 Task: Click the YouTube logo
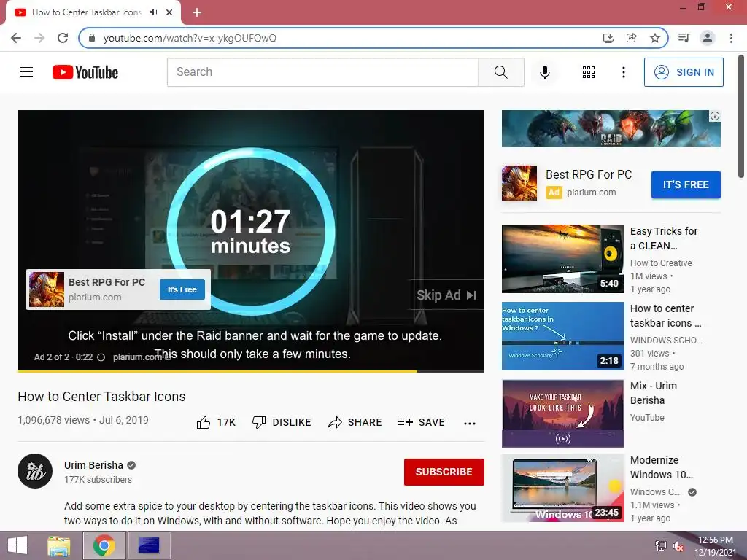click(85, 72)
